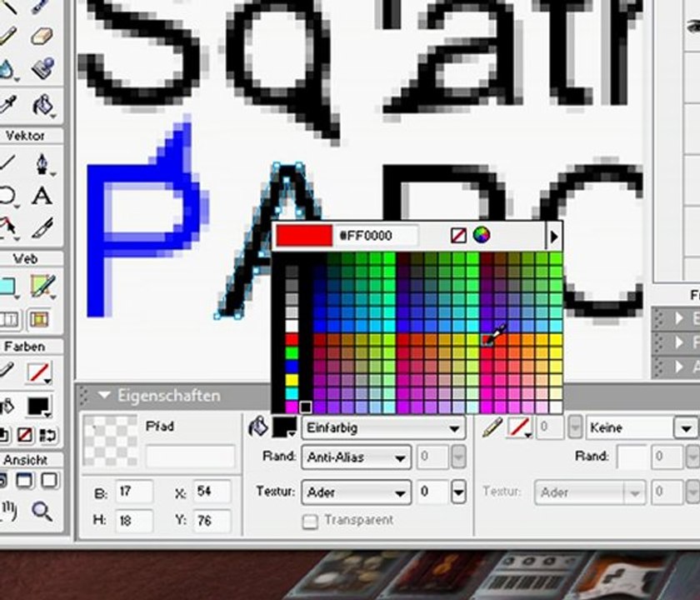Click the red current-color preview in popup
700x600 pixels.
(x=304, y=236)
